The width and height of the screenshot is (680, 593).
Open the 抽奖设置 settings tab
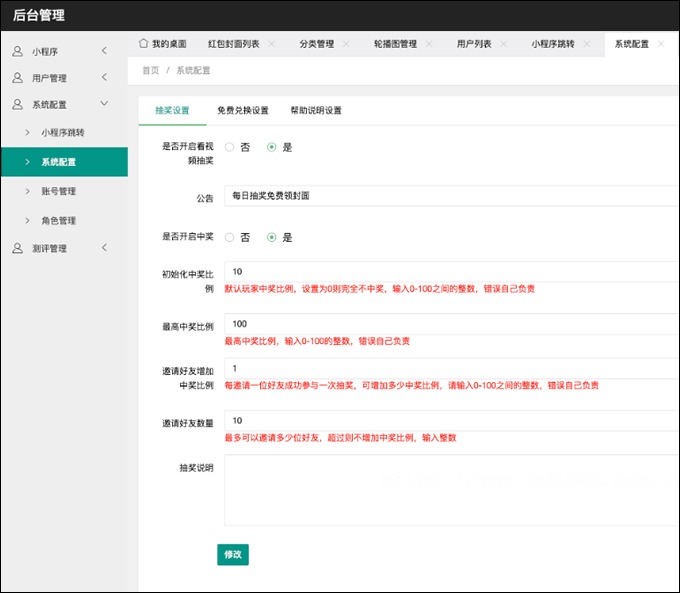click(x=172, y=110)
